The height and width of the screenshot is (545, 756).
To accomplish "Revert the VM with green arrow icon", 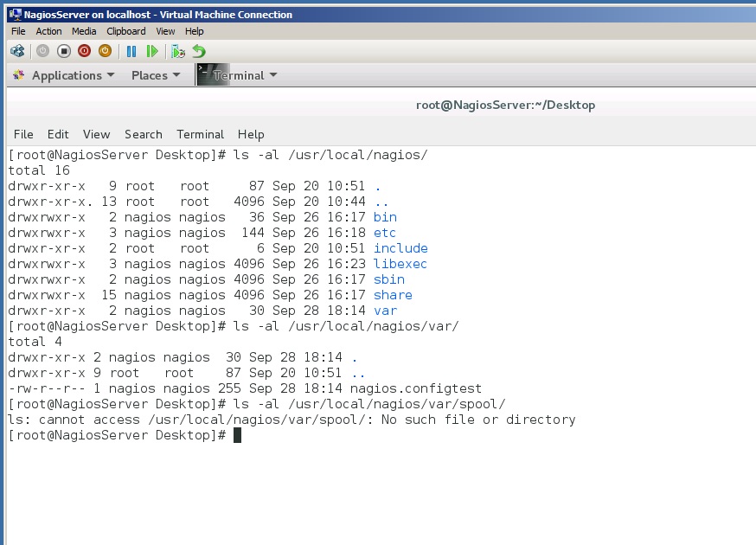I will click(199, 51).
